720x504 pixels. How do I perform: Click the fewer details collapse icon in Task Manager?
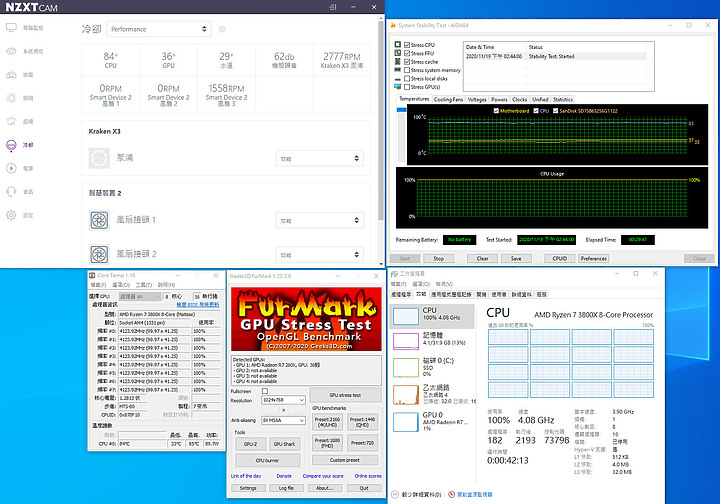click(x=395, y=494)
